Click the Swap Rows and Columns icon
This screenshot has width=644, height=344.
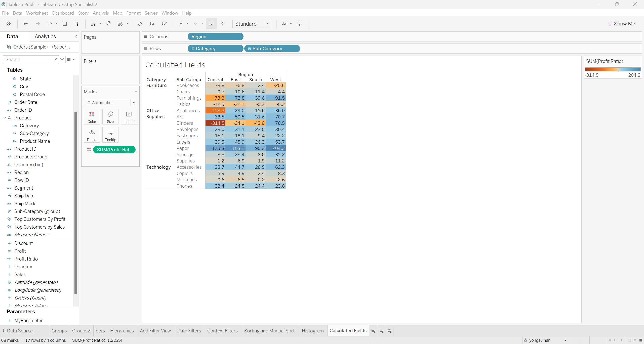tap(140, 24)
